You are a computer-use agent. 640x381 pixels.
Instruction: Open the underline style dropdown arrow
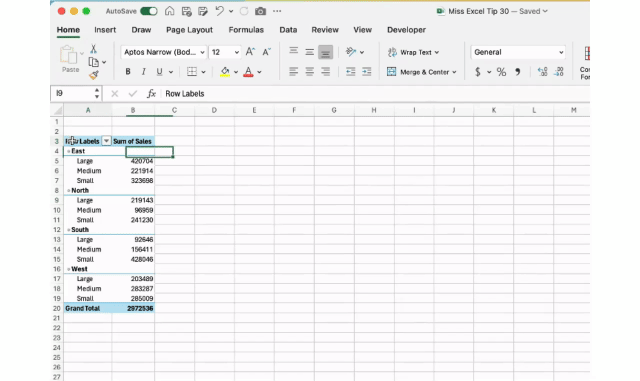coord(171,72)
